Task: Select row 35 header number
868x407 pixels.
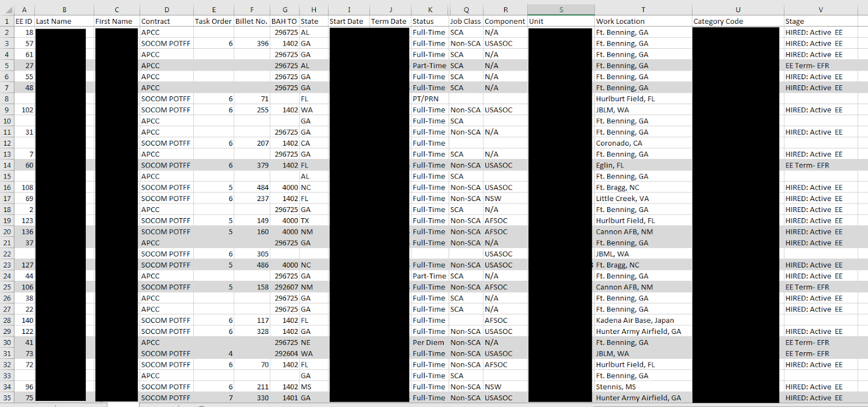Action: tap(7, 398)
